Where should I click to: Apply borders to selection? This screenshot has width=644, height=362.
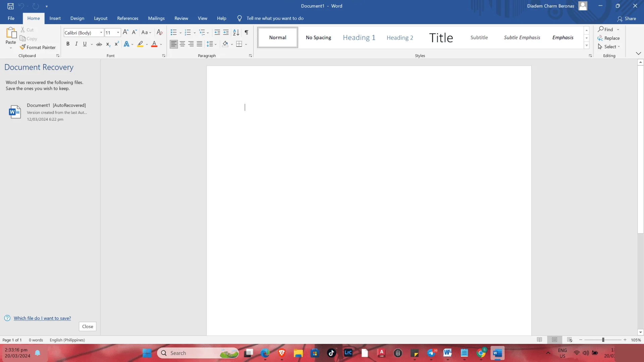click(x=239, y=44)
